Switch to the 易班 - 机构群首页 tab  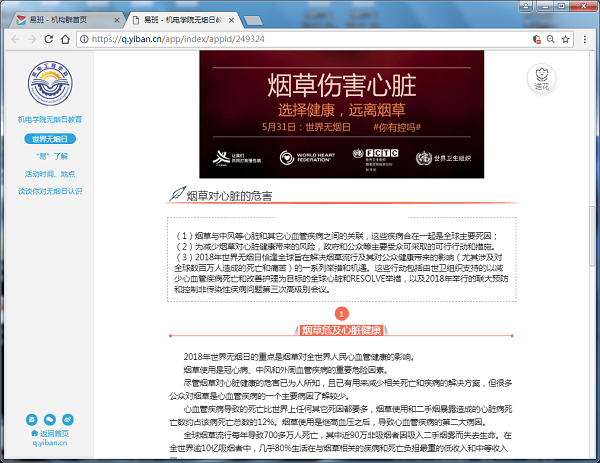tap(62, 17)
